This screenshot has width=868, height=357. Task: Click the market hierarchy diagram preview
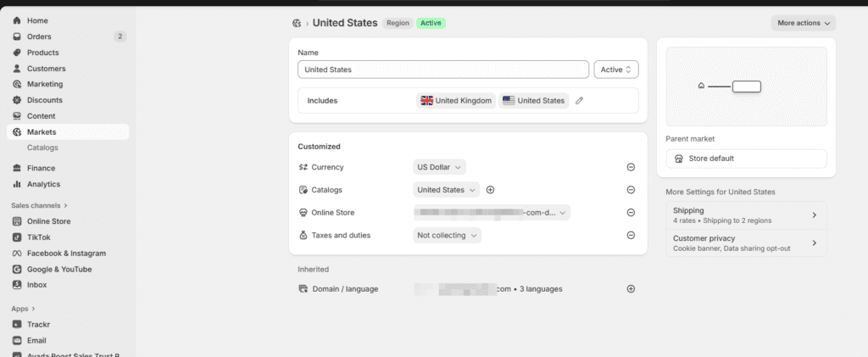(x=746, y=86)
